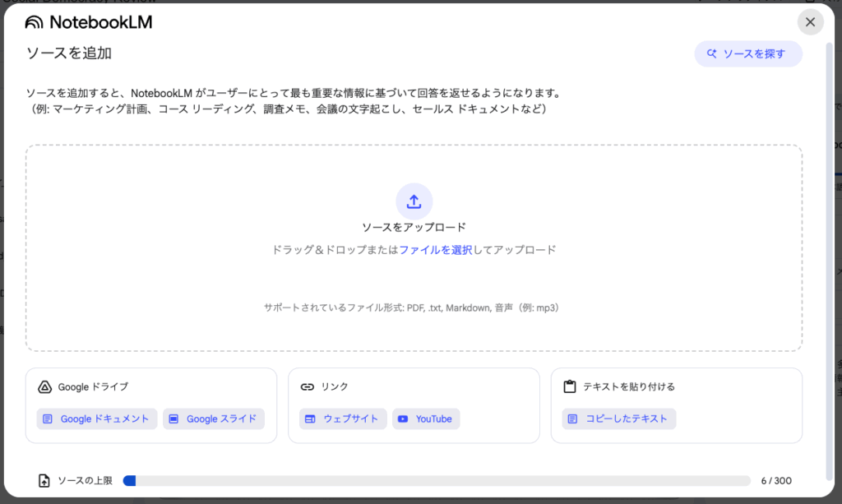Click the 6 / 300 source counter

point(775,481)
